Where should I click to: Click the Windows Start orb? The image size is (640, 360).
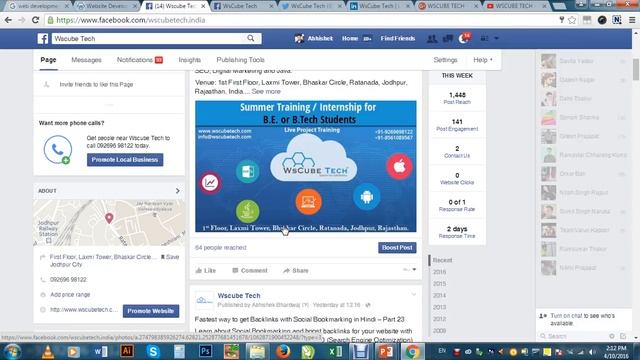coord(13,352)
